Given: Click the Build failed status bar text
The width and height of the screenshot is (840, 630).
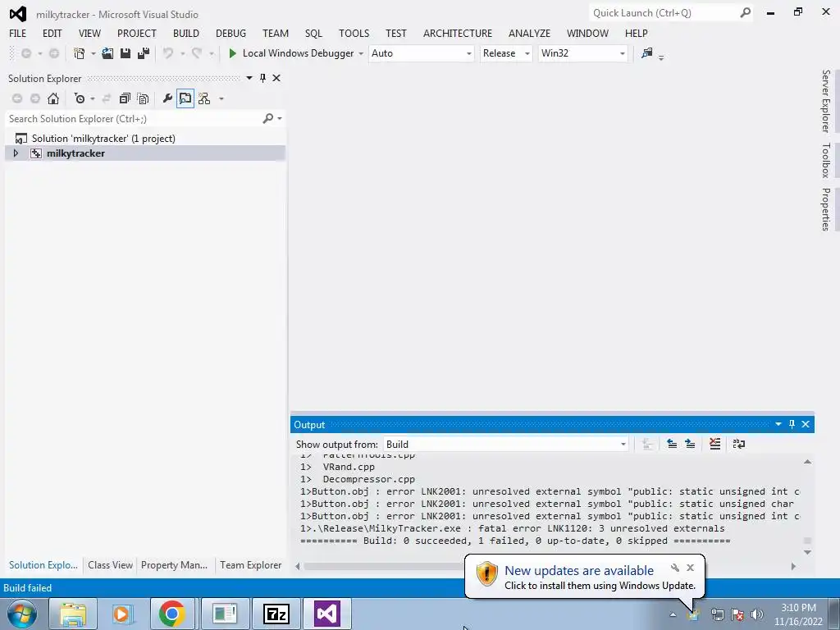Looking at the screenshot, I should (27, 587).
